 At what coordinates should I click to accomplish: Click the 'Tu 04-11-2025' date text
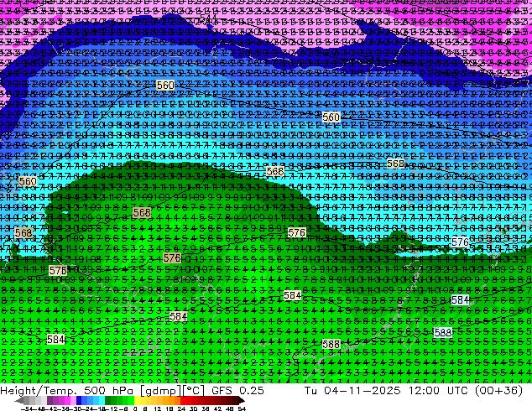[352, 390]
